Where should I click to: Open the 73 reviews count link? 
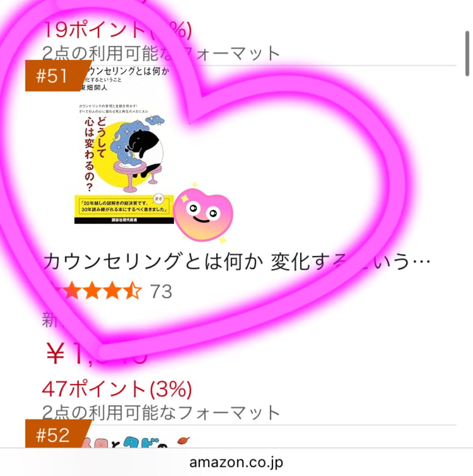pyautogui.click(x=161, y=292)
